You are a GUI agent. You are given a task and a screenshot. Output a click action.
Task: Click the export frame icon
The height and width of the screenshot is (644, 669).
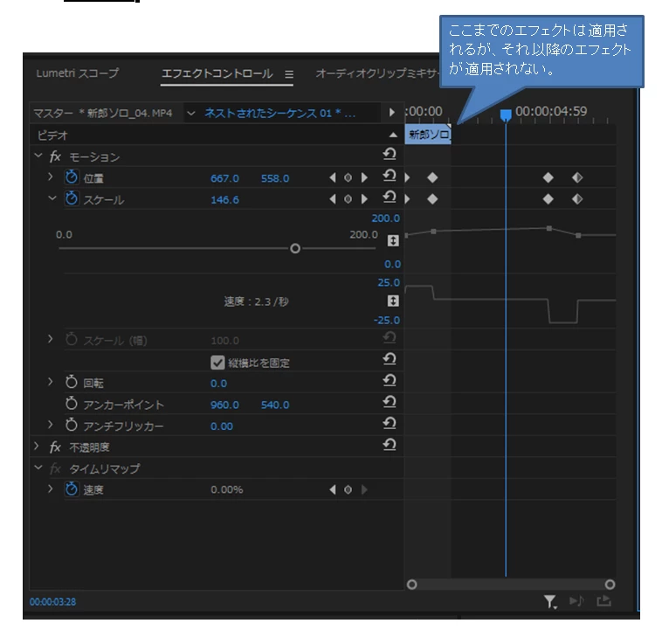pos(604,601)
